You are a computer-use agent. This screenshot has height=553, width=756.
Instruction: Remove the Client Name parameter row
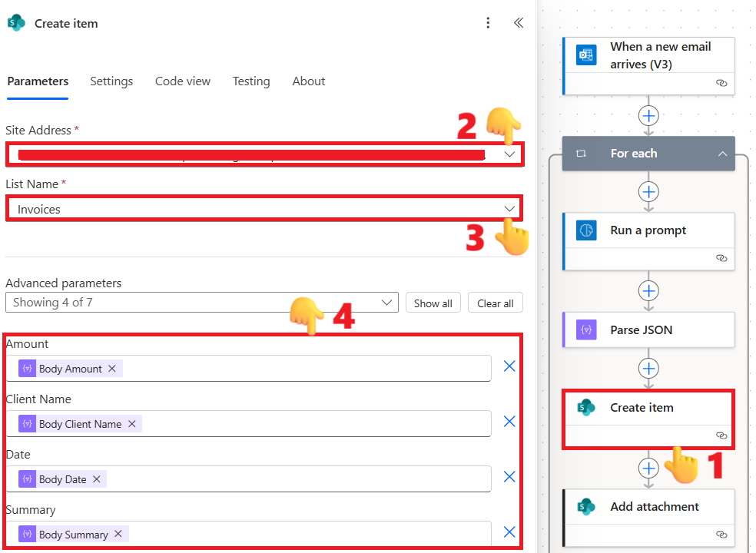[509, 422]
